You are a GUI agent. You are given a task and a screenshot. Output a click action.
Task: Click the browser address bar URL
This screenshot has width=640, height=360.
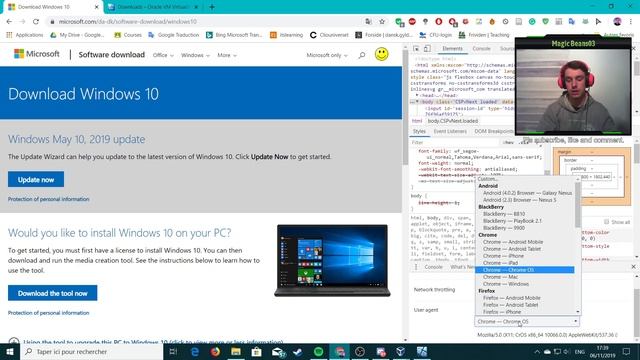[x=128, y=22]
